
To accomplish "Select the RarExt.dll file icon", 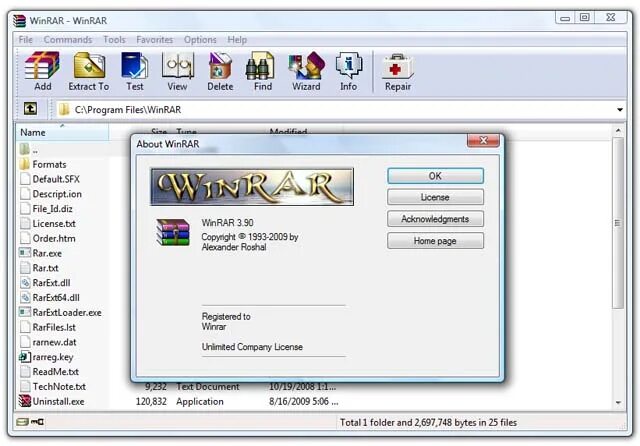I will click(x=25, y=282).
